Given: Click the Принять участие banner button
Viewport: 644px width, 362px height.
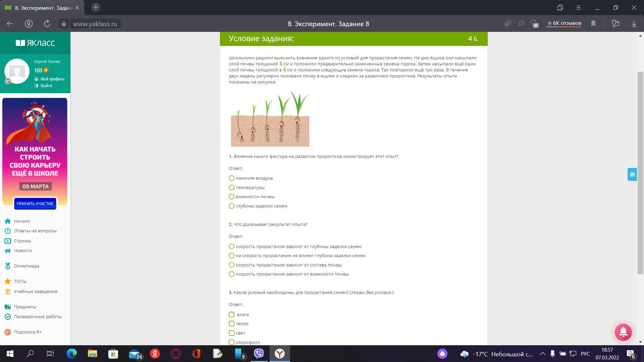Looking at the screenshot, I should point(35,203).
